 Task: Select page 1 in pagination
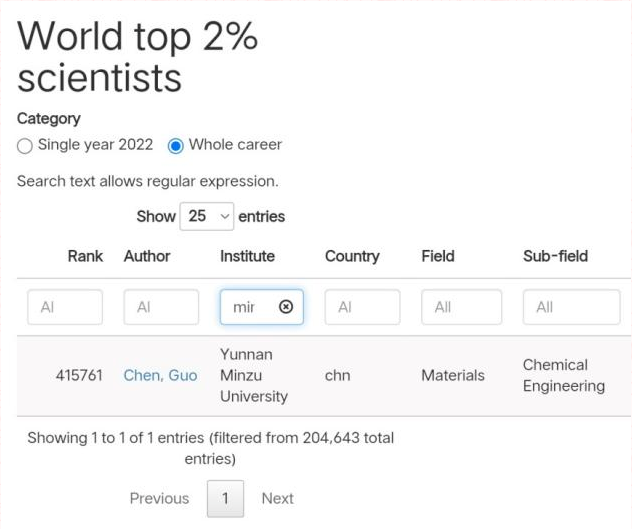[226, 498]
